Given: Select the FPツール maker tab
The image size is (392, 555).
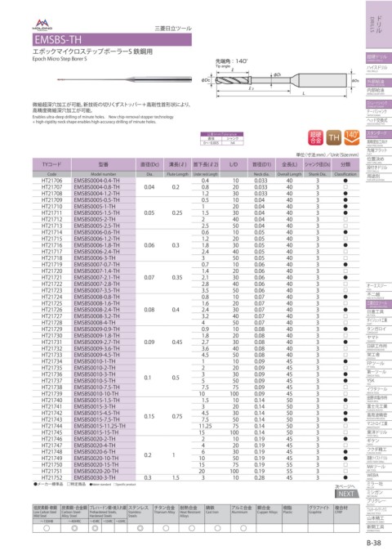Looking at the screenshot, I should coord(378,364).
